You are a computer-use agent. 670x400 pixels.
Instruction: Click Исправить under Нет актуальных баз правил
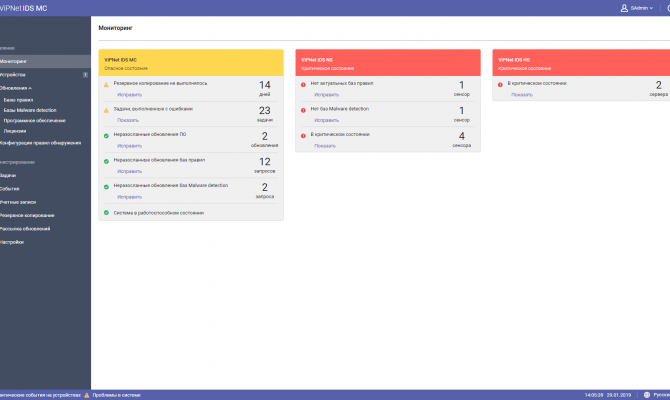coord(326,95)
